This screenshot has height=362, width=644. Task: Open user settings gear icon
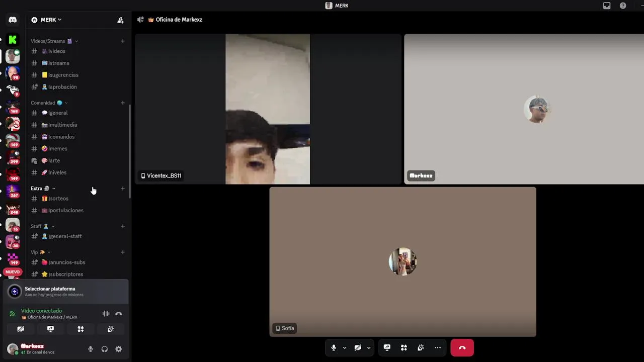(x=119, y=349)
